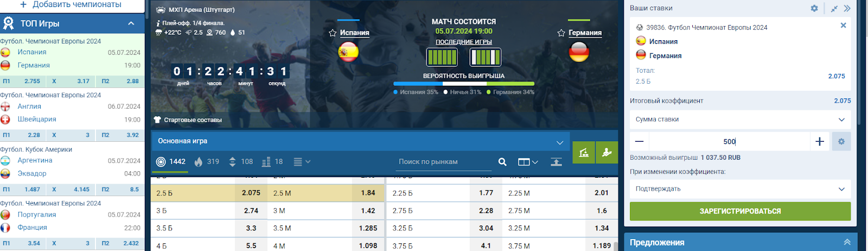
Task: Collapse the ТОП Игры panel
Action: tap(131, 23)
